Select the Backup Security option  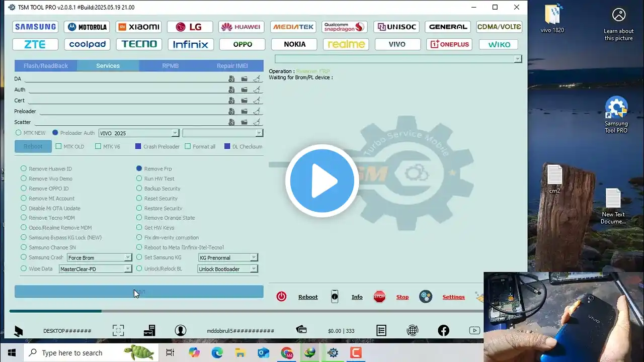pos(139,188)
